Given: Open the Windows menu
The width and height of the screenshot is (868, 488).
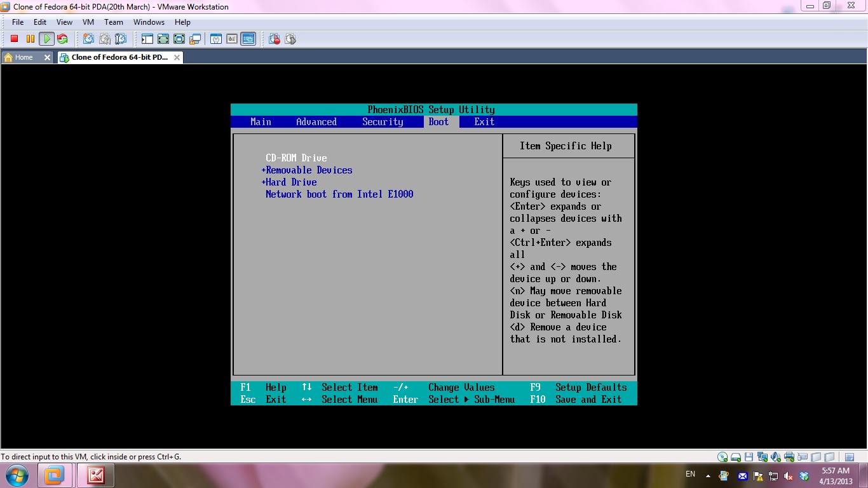Looking at the screenshot, I should 149,22.
